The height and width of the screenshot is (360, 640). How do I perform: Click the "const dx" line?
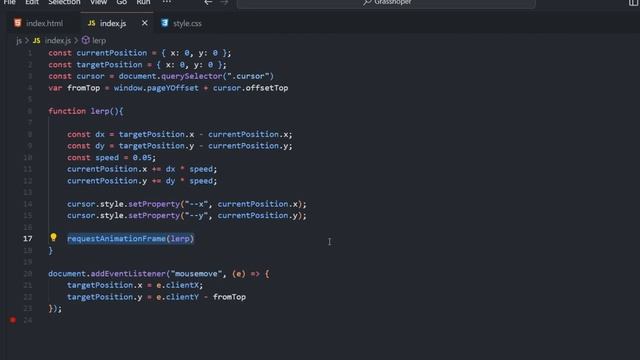[x=180, y=134]
